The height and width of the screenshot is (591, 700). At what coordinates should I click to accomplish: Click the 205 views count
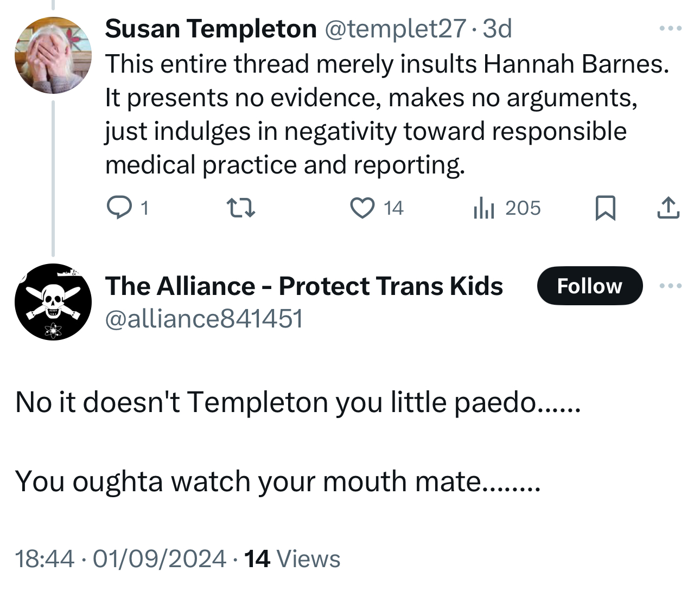[x=523, y=208]
